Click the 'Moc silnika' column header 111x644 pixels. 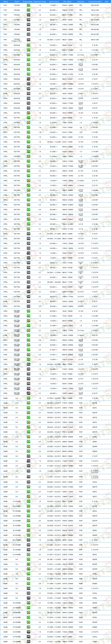coord(68,2)
